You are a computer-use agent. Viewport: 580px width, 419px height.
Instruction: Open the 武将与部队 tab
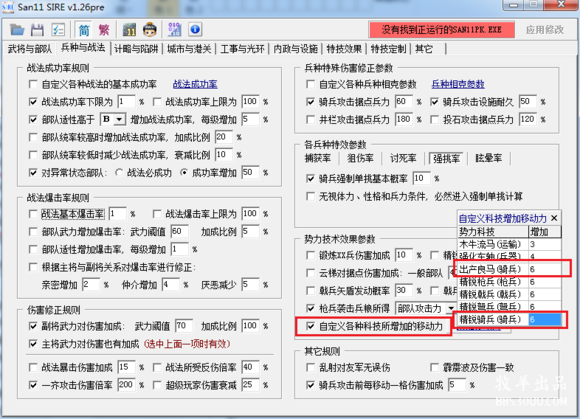(x=30, y=49)
